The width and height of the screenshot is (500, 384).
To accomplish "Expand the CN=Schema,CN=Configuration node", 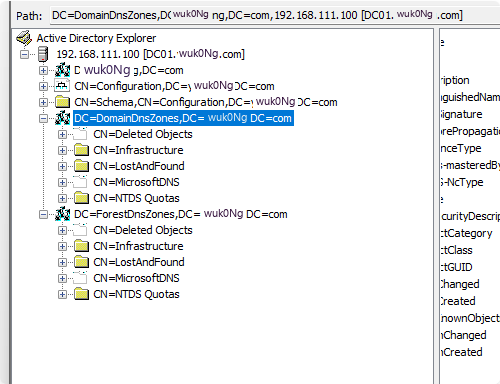I will click(43, 102).
